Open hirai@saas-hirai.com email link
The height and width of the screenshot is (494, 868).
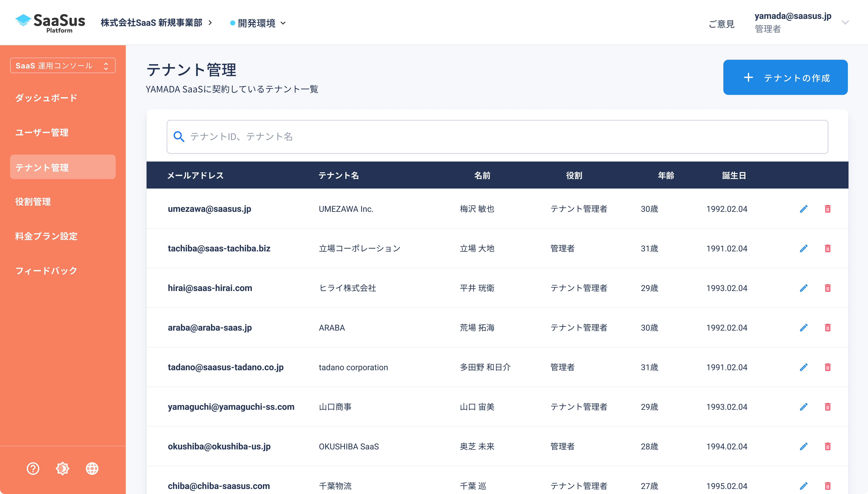pos(210,288)
